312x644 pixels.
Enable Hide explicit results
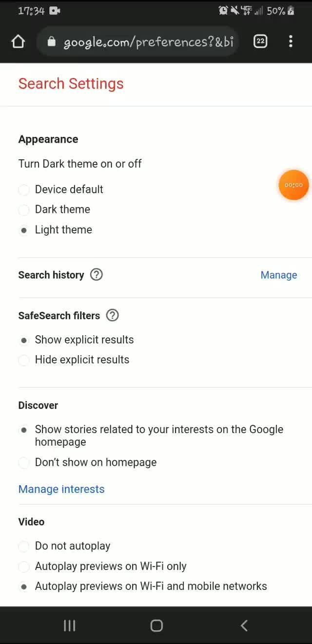(24, 360)
